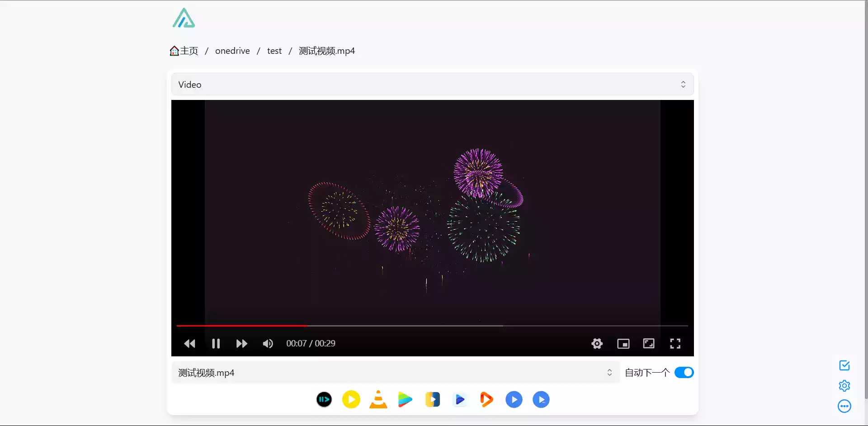868x426 pixels.
Task: Enter fullscreen mode
Action: [x=675, y=344]
